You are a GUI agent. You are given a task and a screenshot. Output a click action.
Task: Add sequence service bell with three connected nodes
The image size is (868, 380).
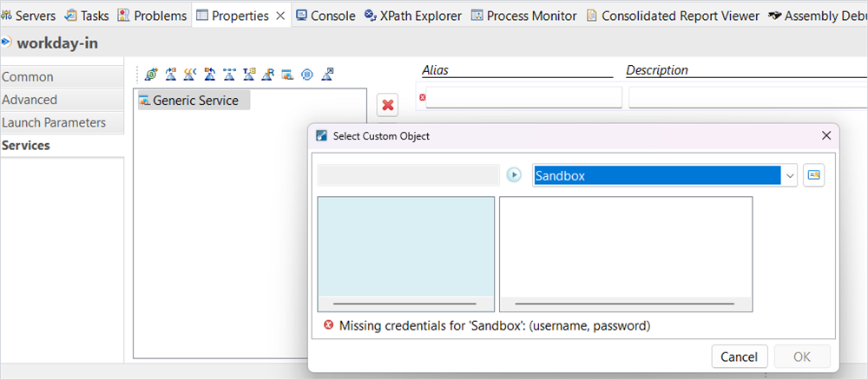(x=229, y=74)
